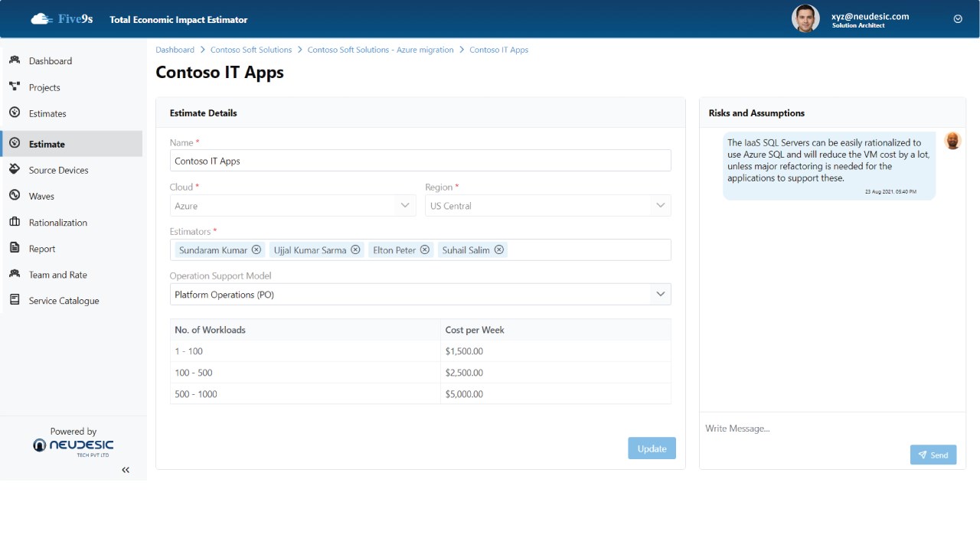Click the 500 - 1000 workloads cell
Image resolution: width=980 pixels, height=551 pixels.
[305, 394]
